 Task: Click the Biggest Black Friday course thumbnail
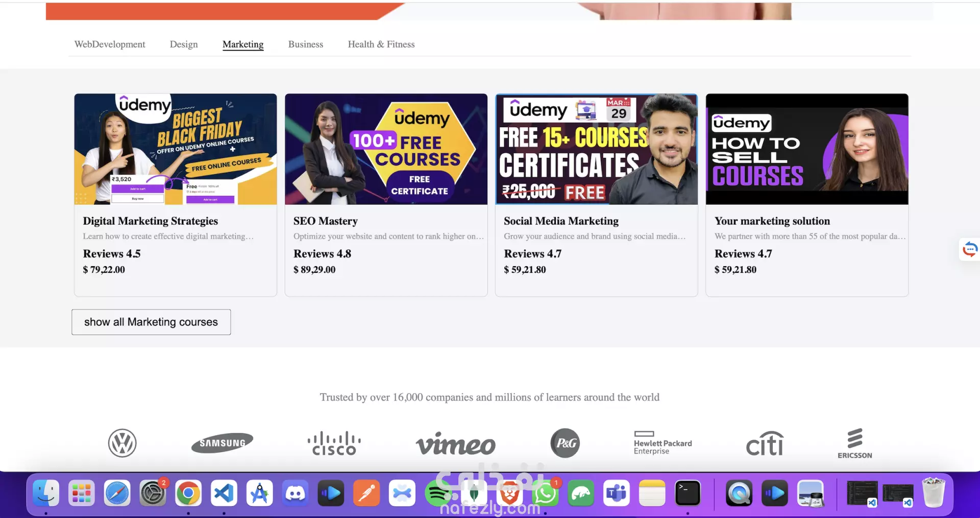click(x=176, y=149)
